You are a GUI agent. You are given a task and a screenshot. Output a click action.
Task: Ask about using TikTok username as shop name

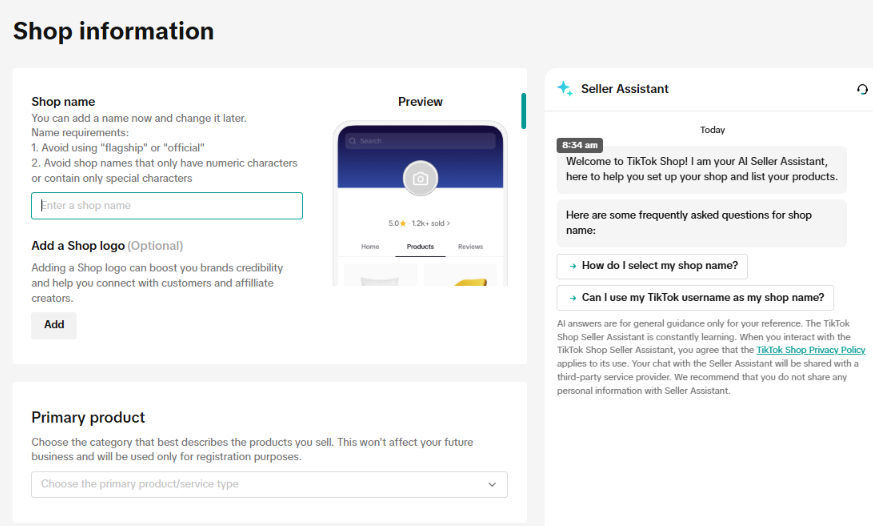tap(695, 298)
